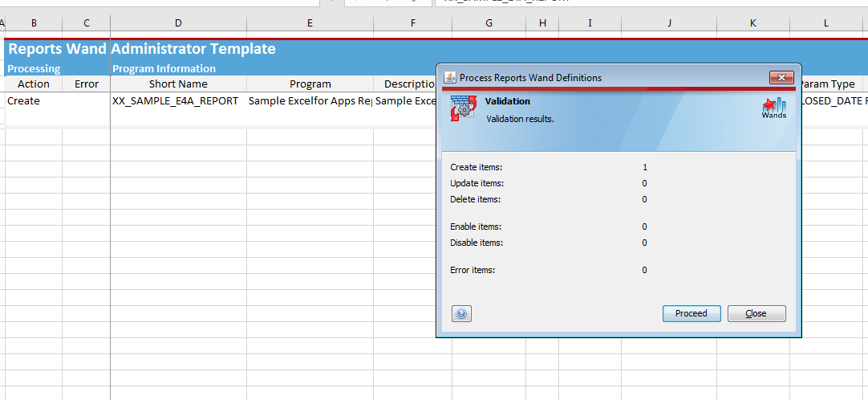Click the 'Reports Wand Administrator Template' title
Image resolution: width=868 pixels, height=400 pixels.
click(x=142, y=49)
